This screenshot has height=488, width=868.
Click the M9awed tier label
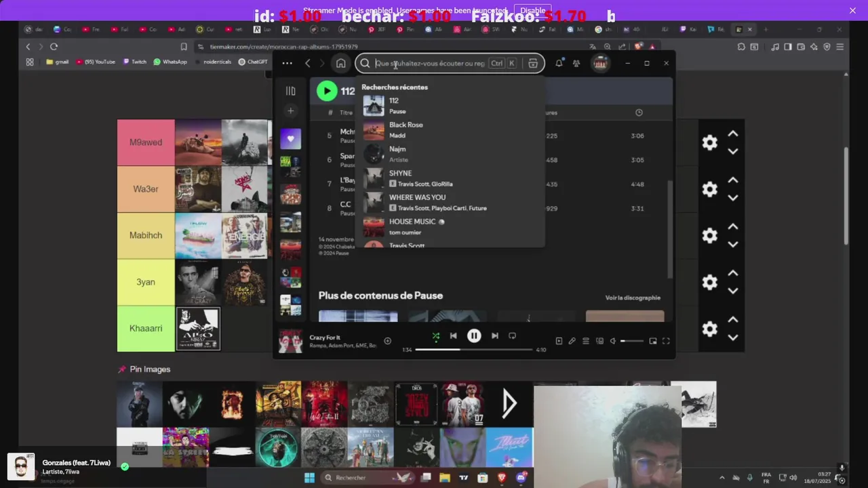pos(146,142)
